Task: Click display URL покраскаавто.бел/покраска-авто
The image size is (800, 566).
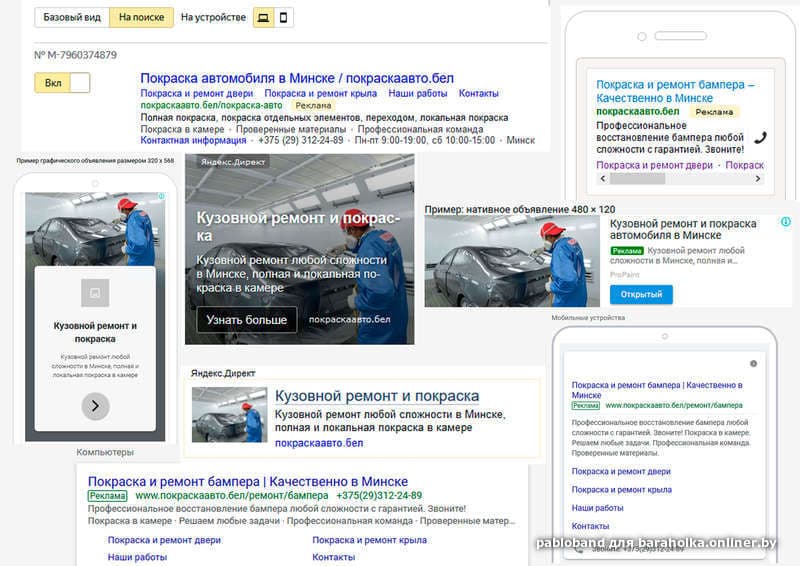Action: (x=211, y=105)
